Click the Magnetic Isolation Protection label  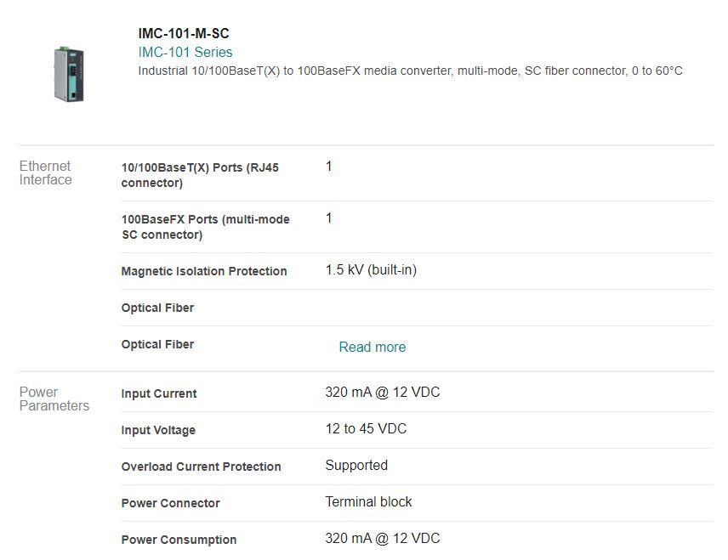pyautogui.click(x=204, y=271)
